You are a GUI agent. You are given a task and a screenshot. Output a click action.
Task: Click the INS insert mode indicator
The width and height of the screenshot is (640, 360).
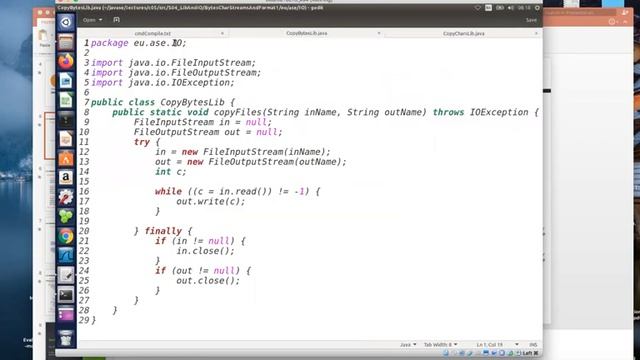(533, 345)
